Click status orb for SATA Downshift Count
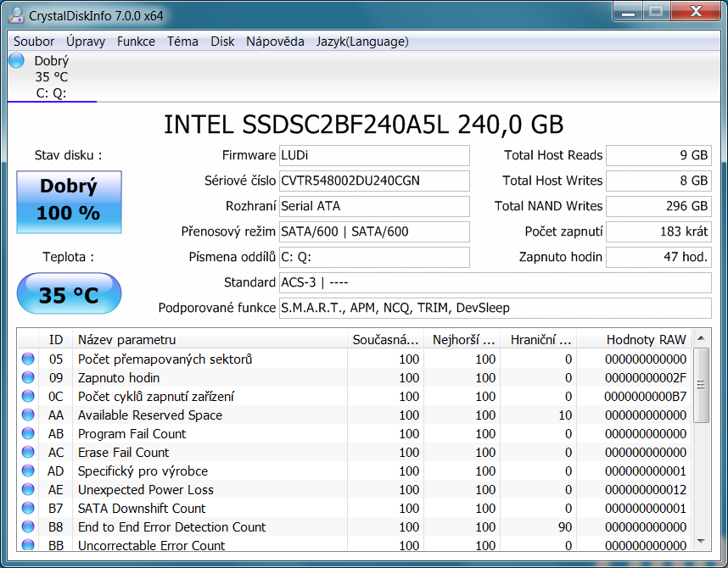The width and height of the screenshot is (728, 568). (x=28, y=509)
